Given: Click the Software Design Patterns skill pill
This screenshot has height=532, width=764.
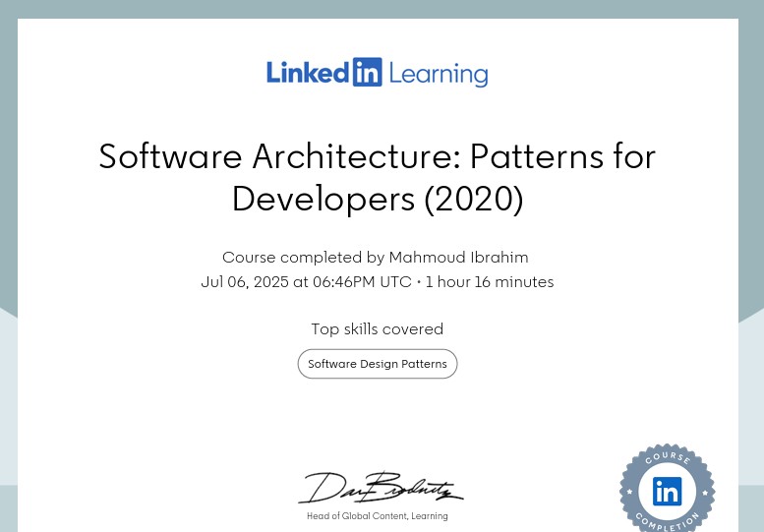Looking at the screenshot, I should [378, 364].
